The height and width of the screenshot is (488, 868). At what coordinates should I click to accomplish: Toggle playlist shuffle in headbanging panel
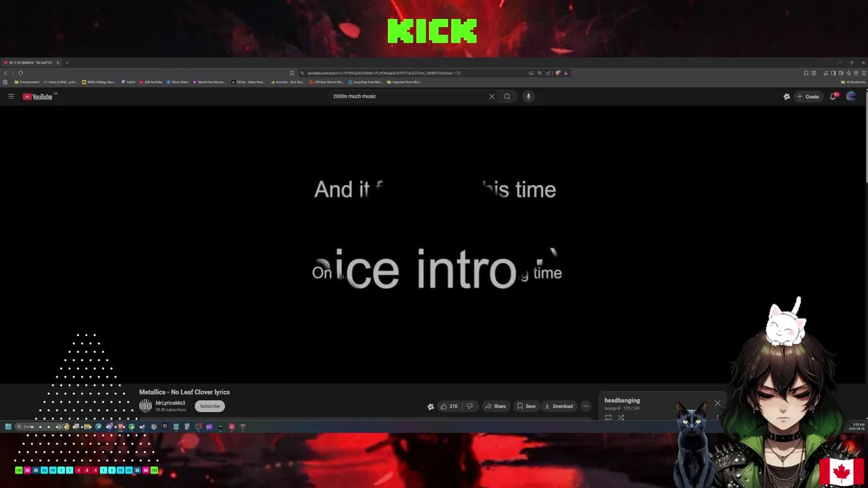[x=620, y=418]
